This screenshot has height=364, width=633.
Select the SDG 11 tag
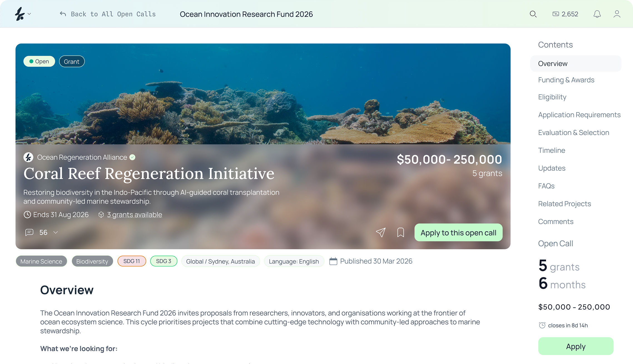pos(132,261)
